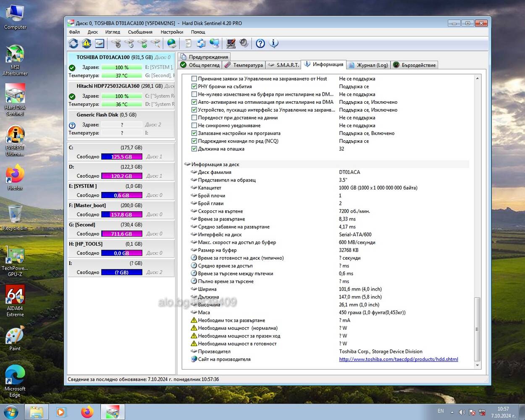
Task: Click the network computers toolbar icon
Action: [x=214, y=43]
